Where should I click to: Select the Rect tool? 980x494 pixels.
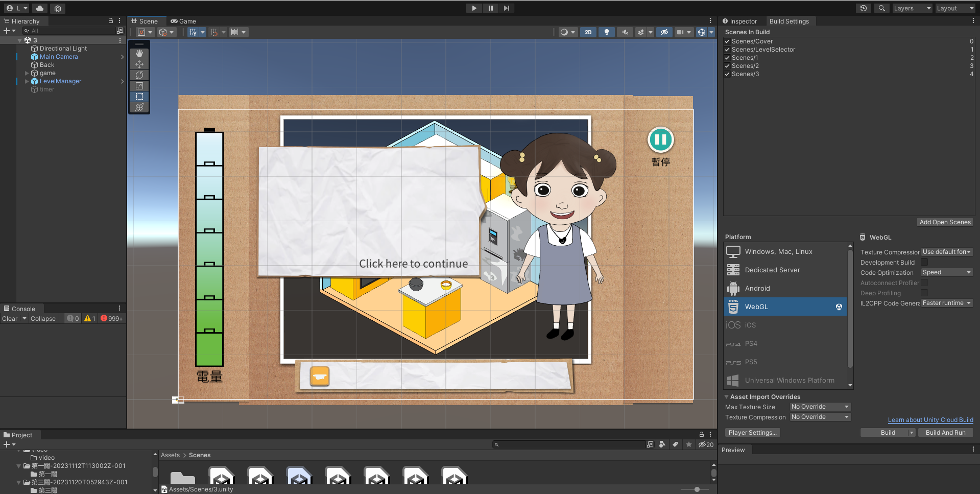coord(139,97)
